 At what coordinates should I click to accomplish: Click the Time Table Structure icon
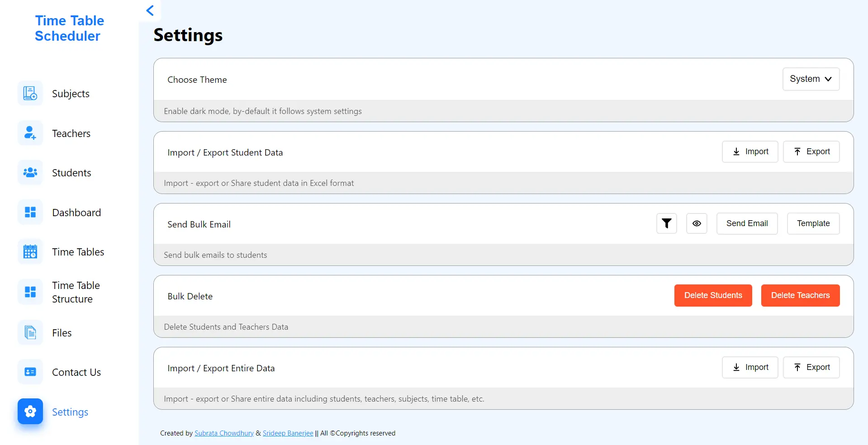30,292
